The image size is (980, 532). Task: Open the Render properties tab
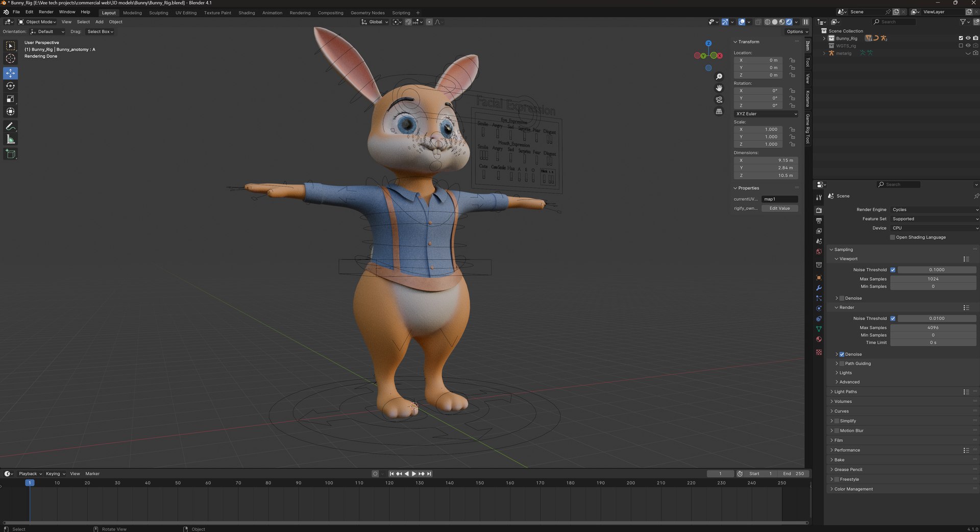[x=819, y=210]
